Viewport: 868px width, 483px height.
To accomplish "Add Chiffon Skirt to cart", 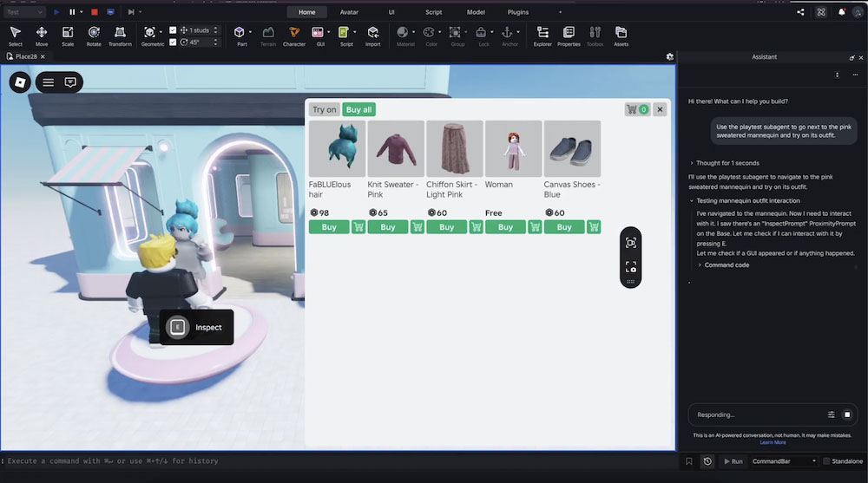I will coord(476,227).
